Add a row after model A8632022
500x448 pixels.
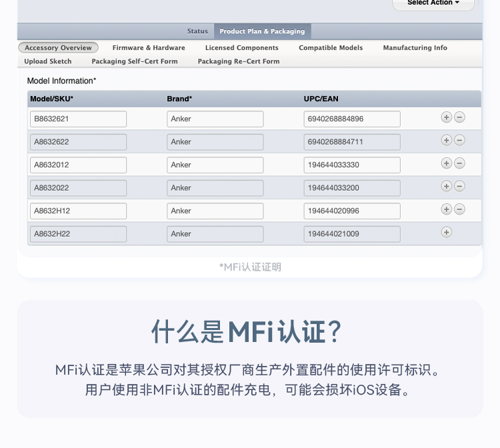point(447,186)
